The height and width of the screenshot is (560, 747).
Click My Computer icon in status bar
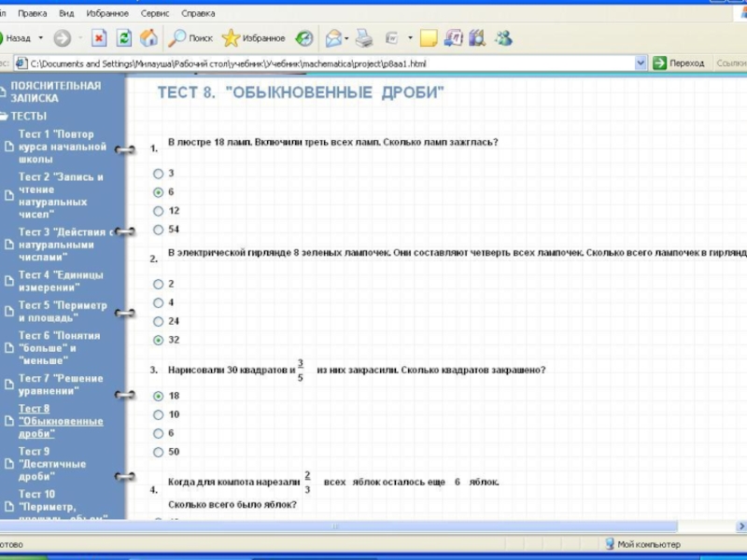pos(610,544)
